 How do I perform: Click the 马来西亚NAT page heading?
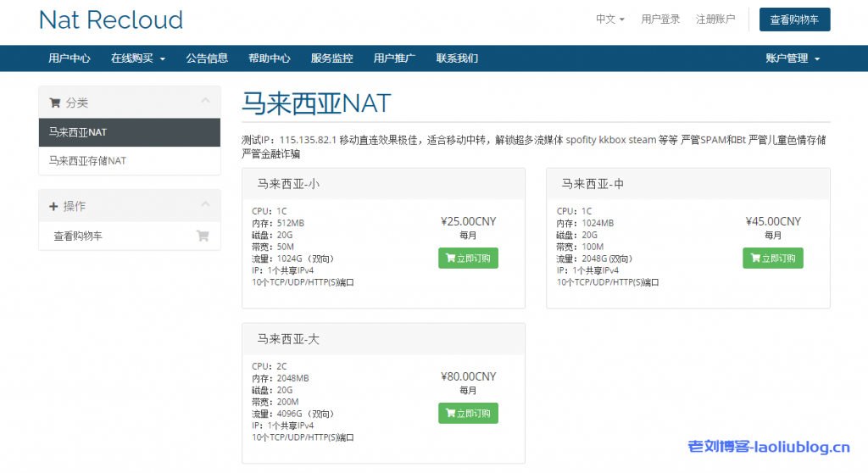coord(317,103)
